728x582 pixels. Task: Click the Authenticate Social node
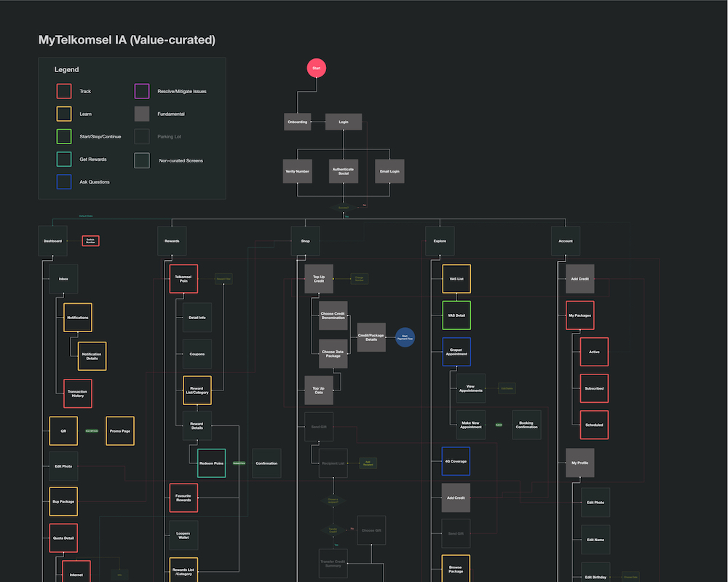[x=343, y=170]
